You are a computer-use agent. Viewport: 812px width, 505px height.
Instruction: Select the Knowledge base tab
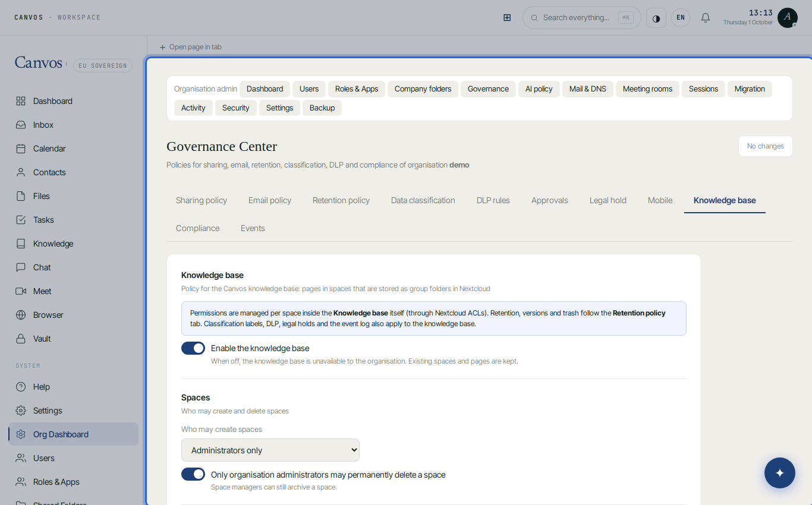tap(725, 200)
